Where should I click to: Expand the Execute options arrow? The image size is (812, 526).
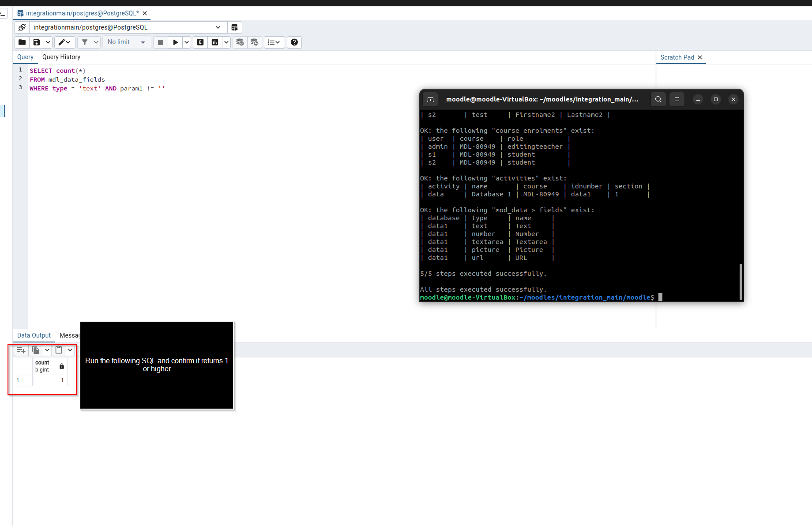point(187,42)
